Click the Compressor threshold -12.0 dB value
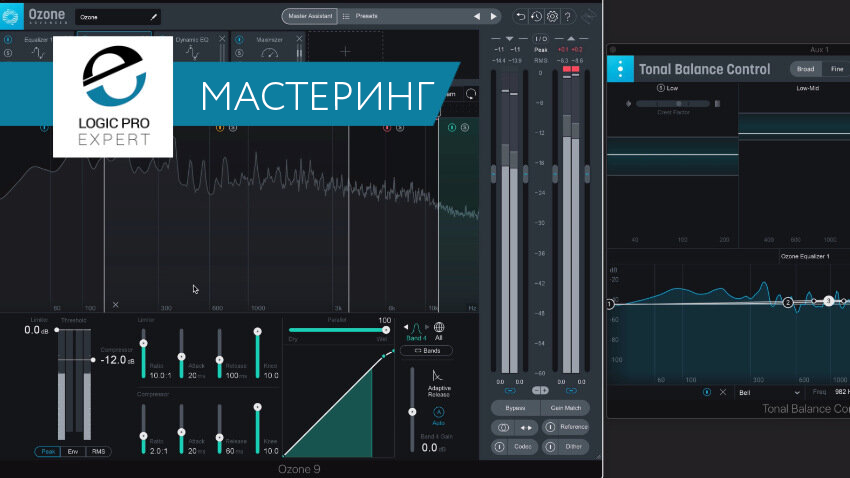The image size is (850, 478). click(x=118, y=360)
